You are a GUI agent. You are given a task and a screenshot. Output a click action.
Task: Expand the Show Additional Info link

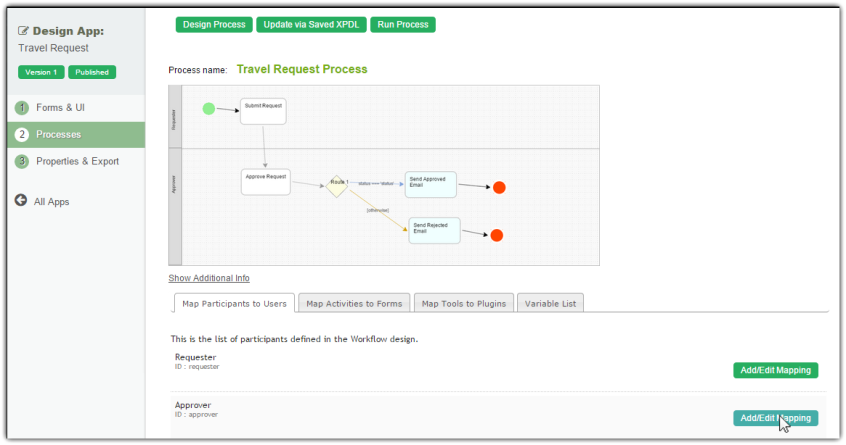(x=209, y=278)
